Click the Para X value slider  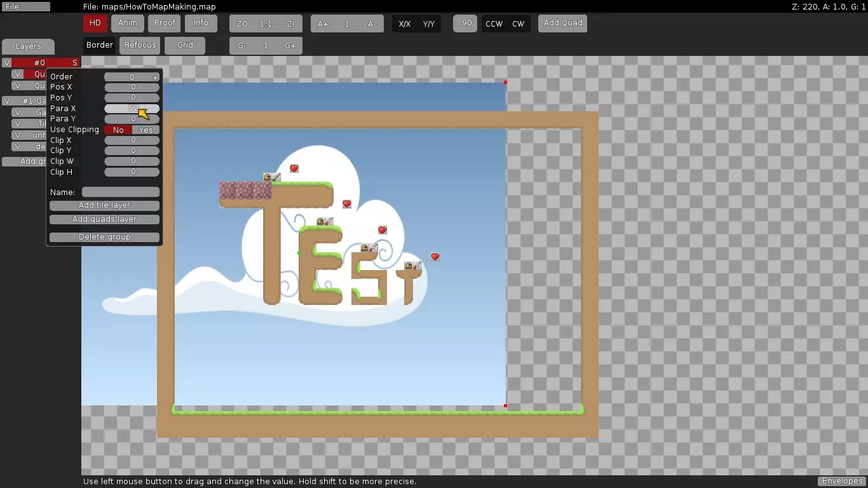132,109
